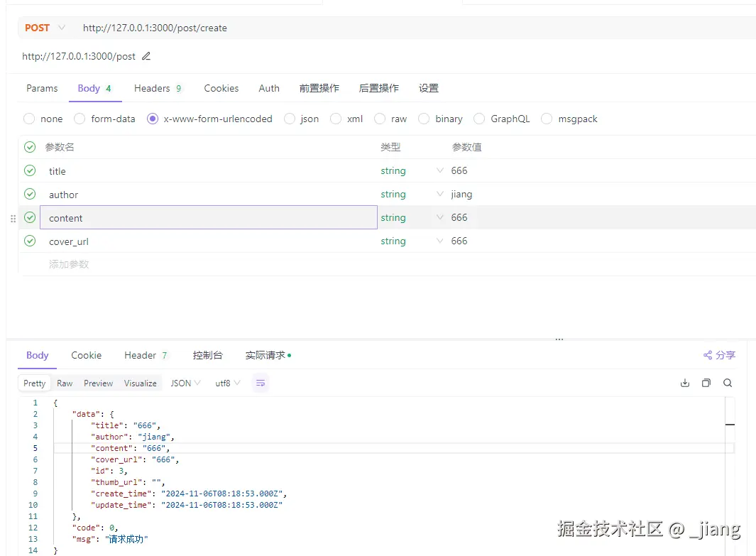Click the cover_url parameter name
This screenshot has height=556, width=756.
pos(69,241)
